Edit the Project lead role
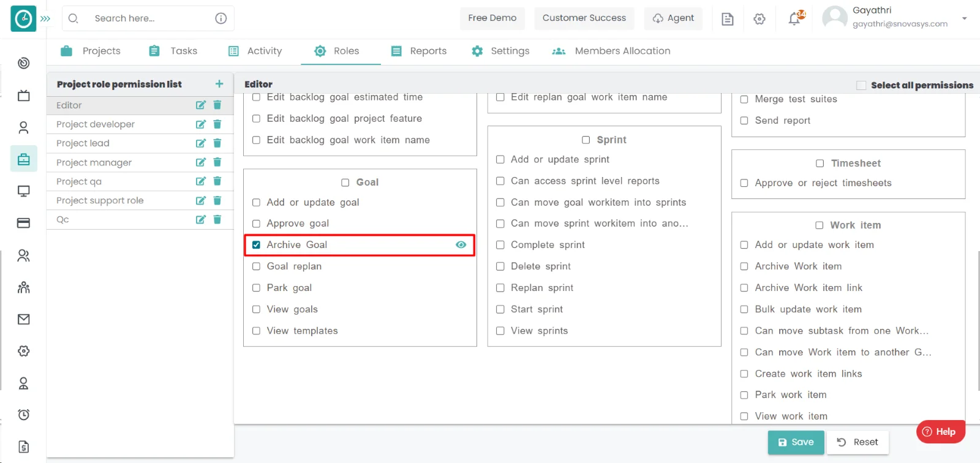The image size is (980, 463). [x=200, y=143]
